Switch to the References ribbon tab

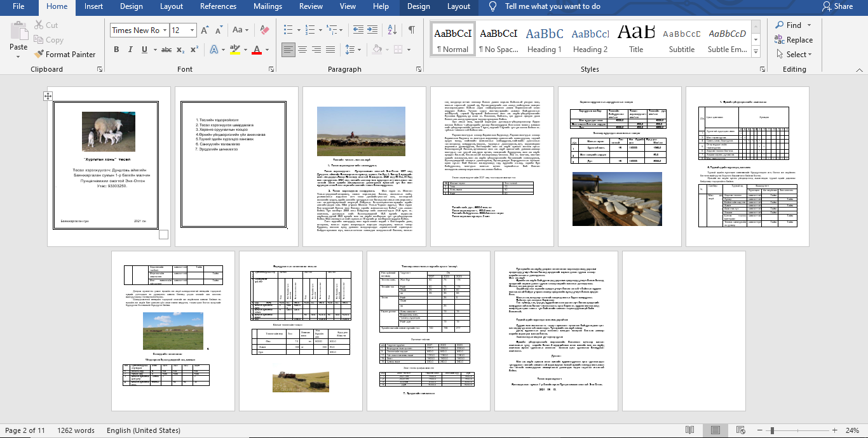tap(218, 7)
